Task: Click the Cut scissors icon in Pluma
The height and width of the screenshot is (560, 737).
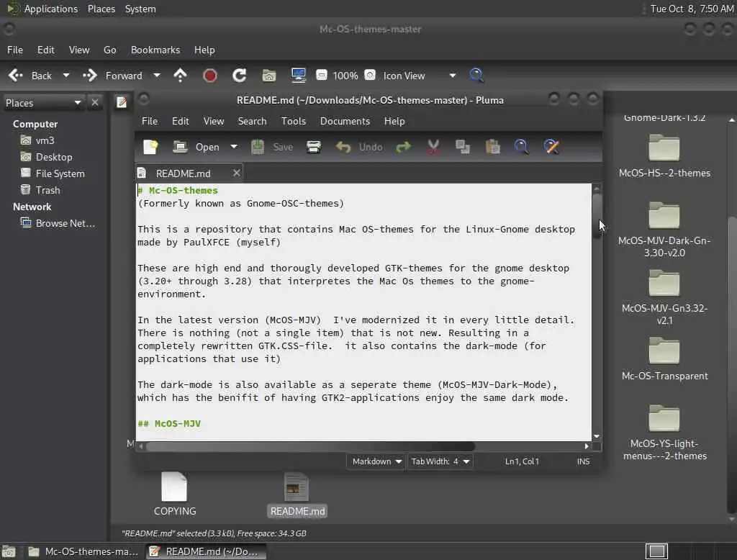Action: click(433, 147)
